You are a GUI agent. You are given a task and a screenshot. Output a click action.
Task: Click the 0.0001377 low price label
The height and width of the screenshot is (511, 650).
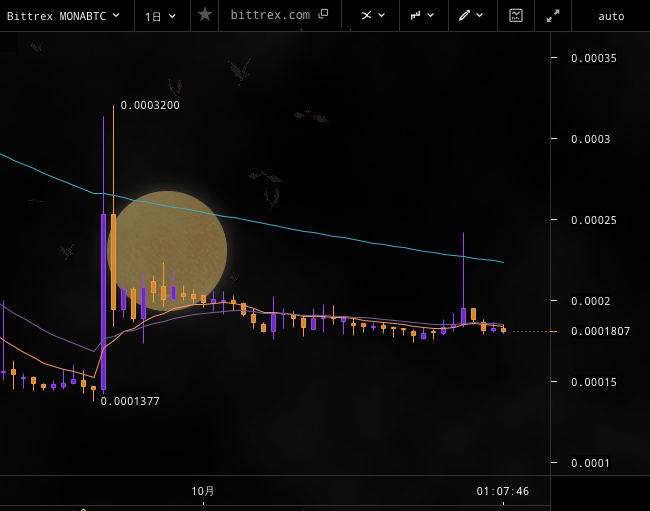coord(130,401)
